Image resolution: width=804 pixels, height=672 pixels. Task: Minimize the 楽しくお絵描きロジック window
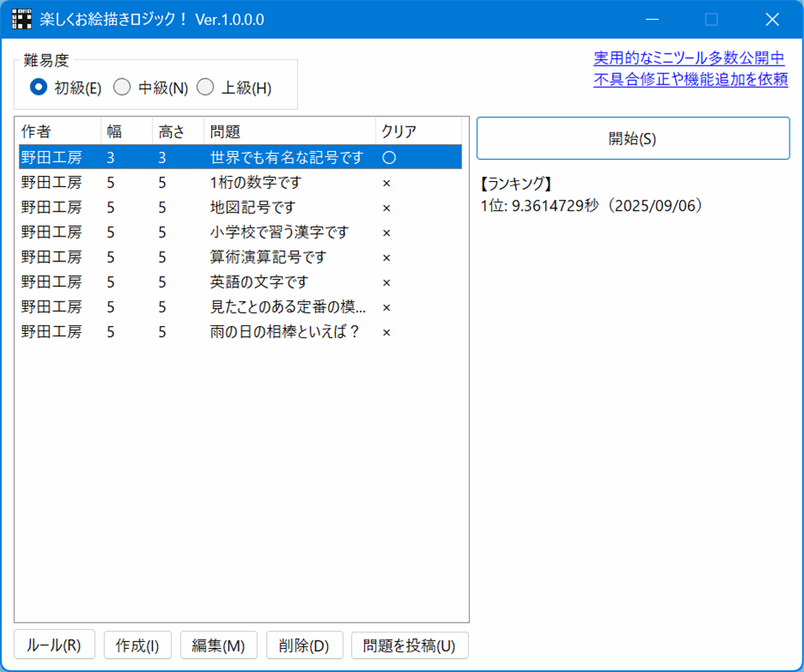(652, 20)
